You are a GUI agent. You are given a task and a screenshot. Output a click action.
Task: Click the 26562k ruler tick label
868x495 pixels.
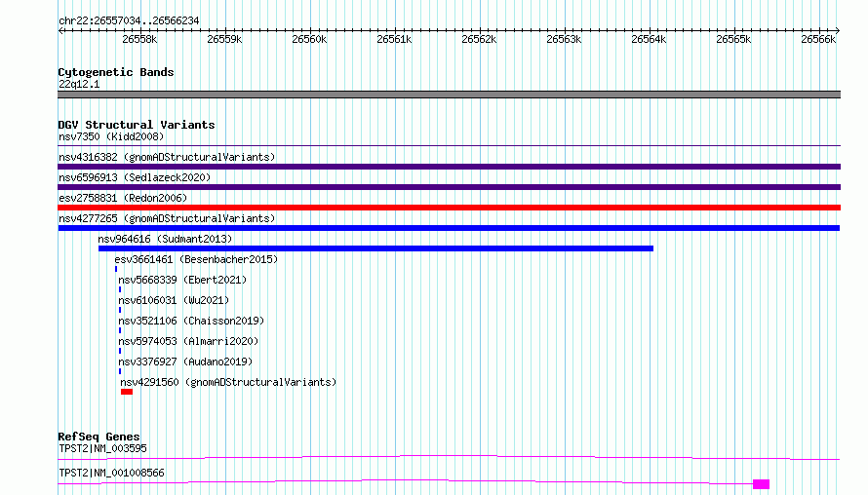pyautogui.click(x=479, y=39)
